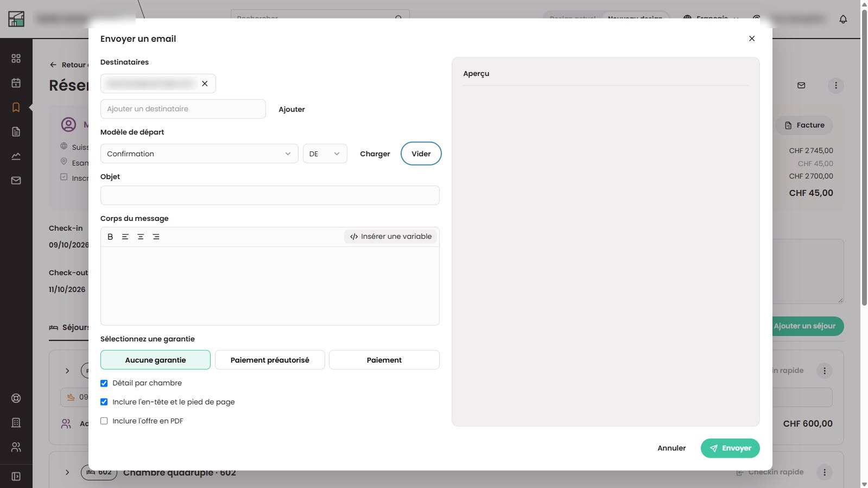The image size is (868, 488).
Task: Click inside the message body text area
Action: click(x=270, y=286)
